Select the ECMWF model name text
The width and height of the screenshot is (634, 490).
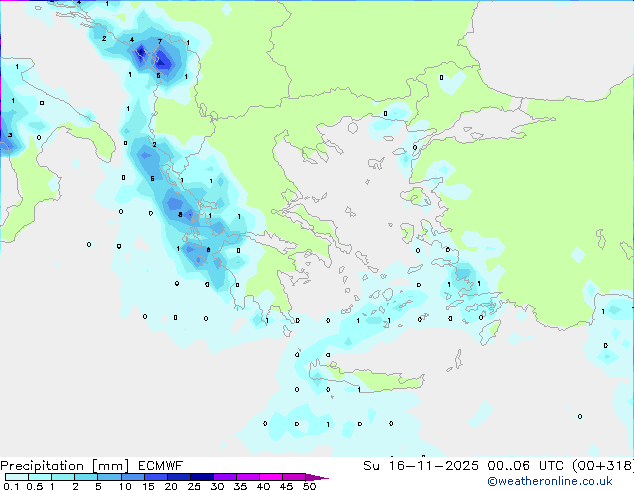(161, 466)
